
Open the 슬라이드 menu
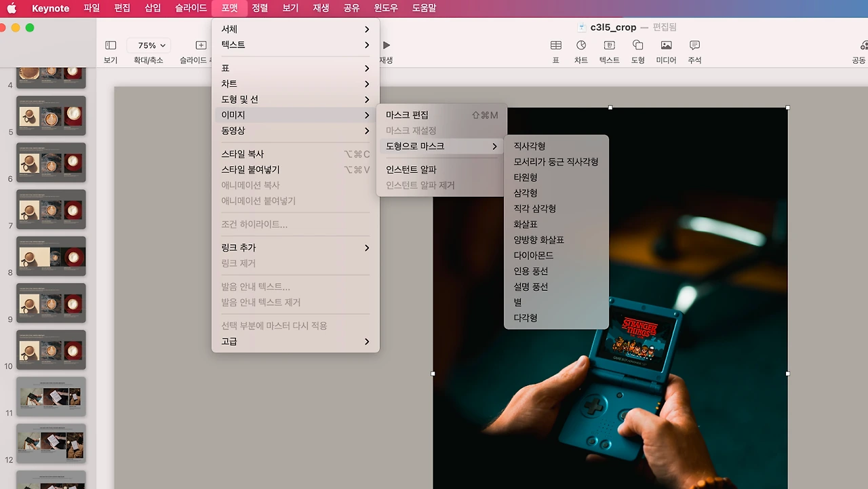point(191,8)
